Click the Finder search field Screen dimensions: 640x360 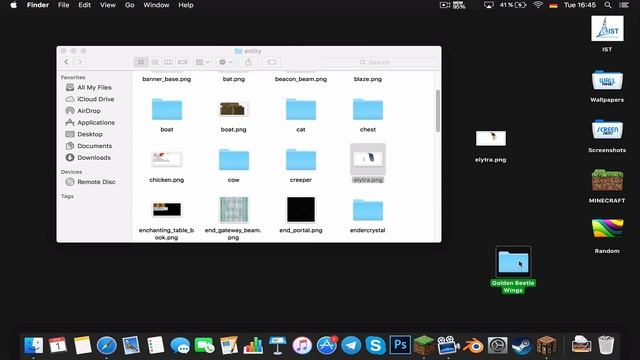point(379,62)
